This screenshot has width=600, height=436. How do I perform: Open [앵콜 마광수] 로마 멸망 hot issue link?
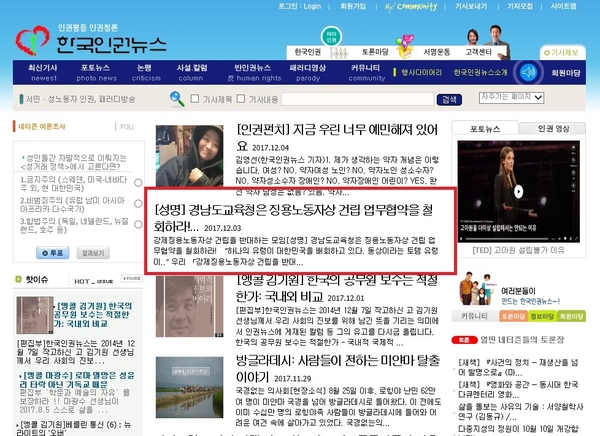pos(79,380)
